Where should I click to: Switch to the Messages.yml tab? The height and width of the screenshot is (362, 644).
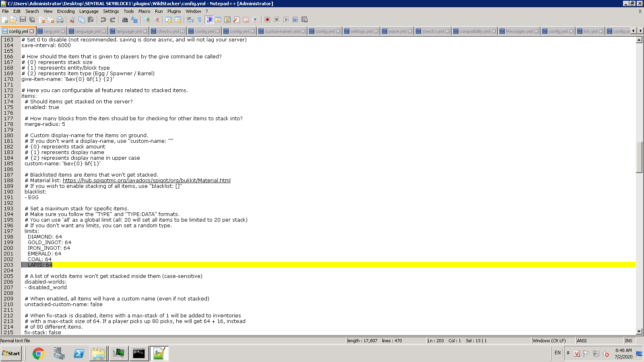click(x=519, y=31)
